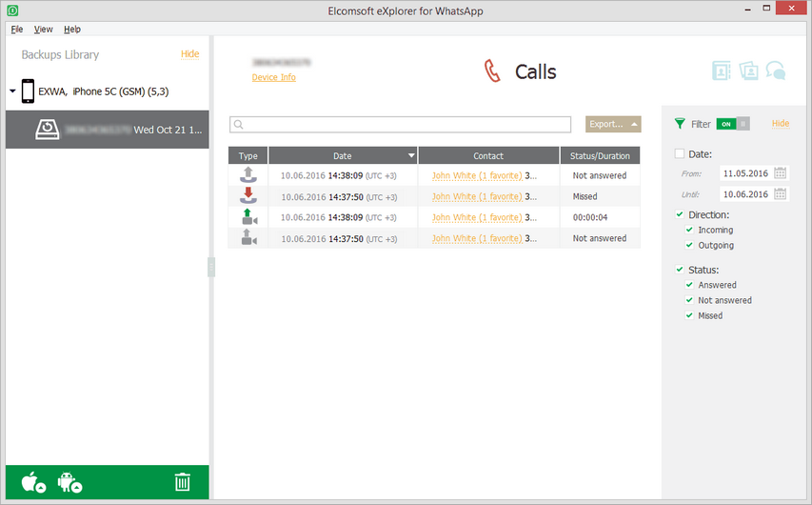Viewport: 812px width, 505px height.
Task: Open the Until date calendar picker
Action: (x=780, y=194)
